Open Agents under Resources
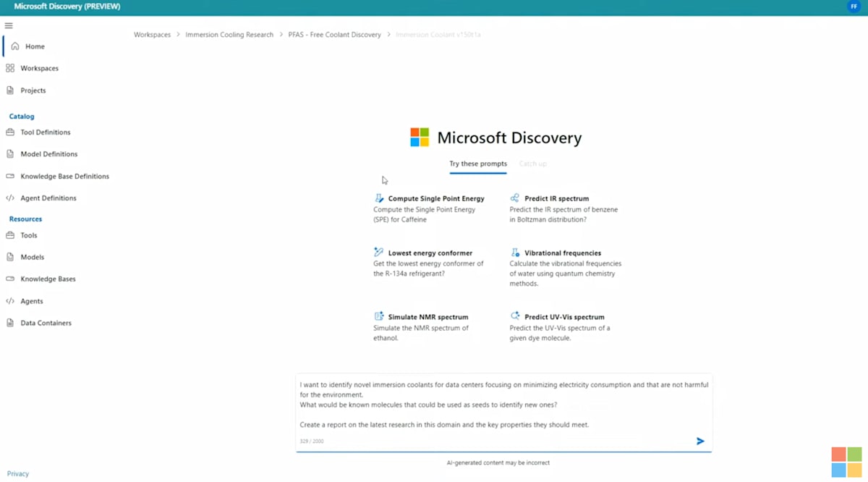 [32, 301]
